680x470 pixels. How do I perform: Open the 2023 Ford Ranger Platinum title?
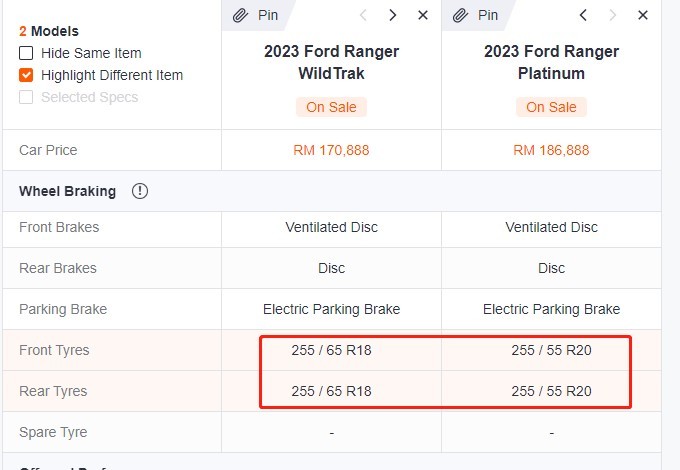tap(551, 62)
